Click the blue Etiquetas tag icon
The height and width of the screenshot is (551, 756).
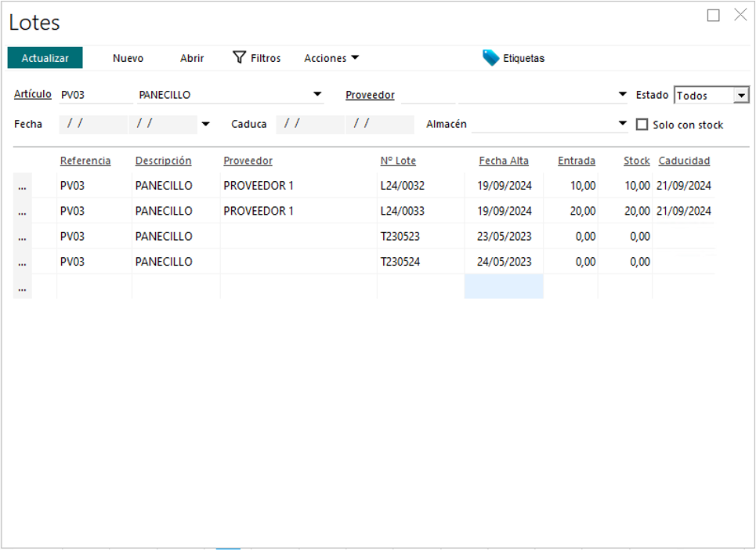(490, 57)
